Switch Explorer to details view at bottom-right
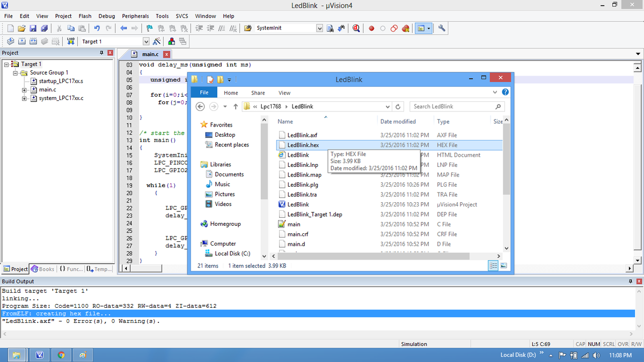This screenshot has height=362, width=644. [494, 266]
